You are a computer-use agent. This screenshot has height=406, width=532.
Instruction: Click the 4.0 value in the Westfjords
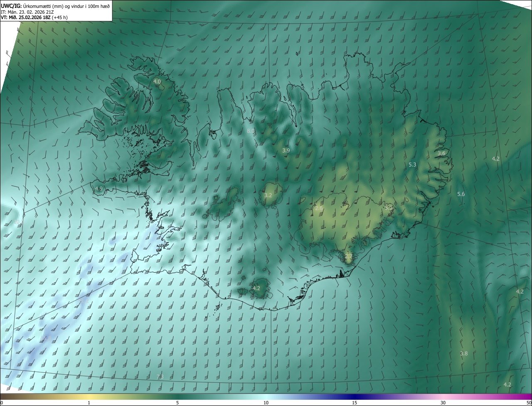pyautogui.click(x=157, y=82)
